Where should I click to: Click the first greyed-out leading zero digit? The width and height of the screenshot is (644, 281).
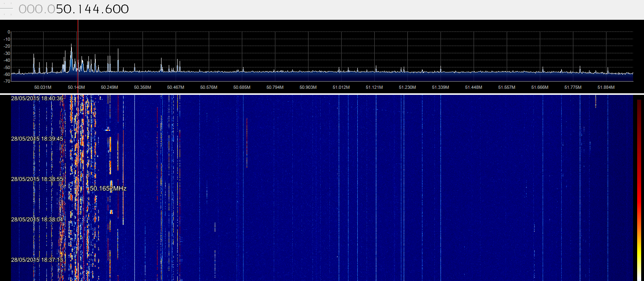coord(23,9)
